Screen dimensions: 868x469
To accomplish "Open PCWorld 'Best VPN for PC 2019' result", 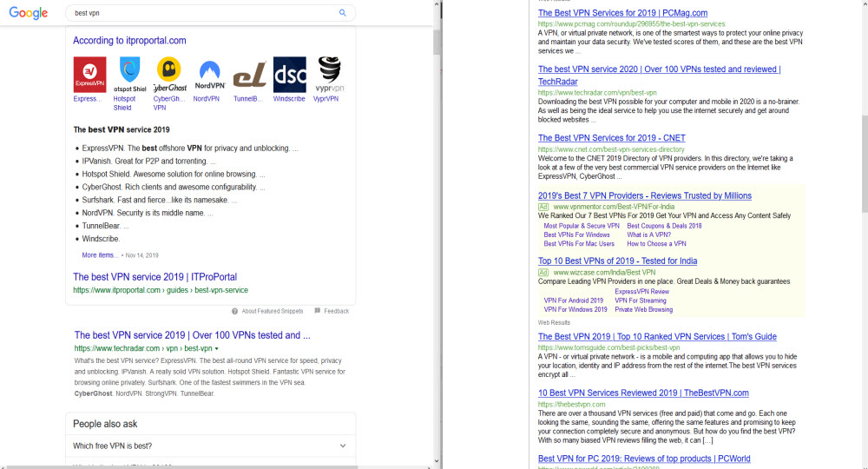I will [644, 459].
